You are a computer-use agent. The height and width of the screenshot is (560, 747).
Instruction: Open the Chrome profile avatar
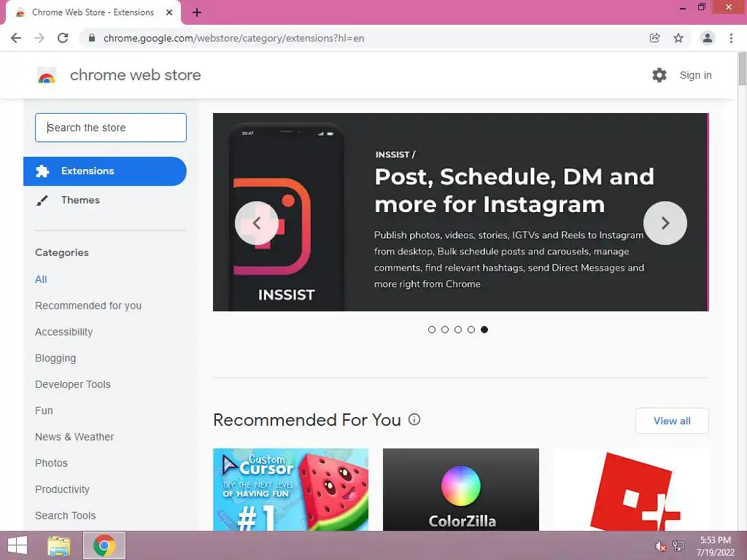(708, 38)
